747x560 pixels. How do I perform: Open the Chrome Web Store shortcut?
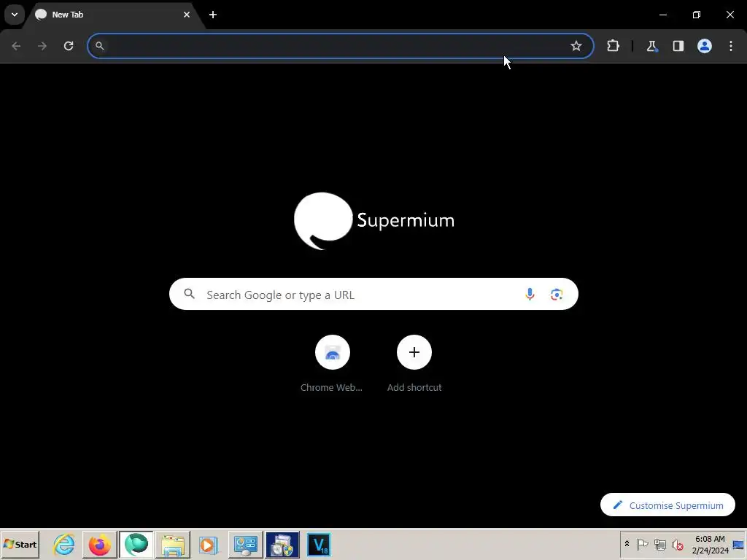(332, 364)
